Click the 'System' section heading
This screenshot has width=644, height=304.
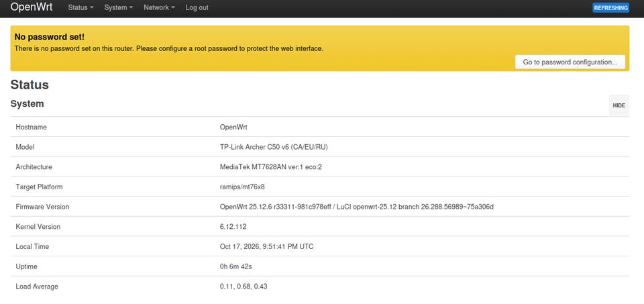[27, 104]
